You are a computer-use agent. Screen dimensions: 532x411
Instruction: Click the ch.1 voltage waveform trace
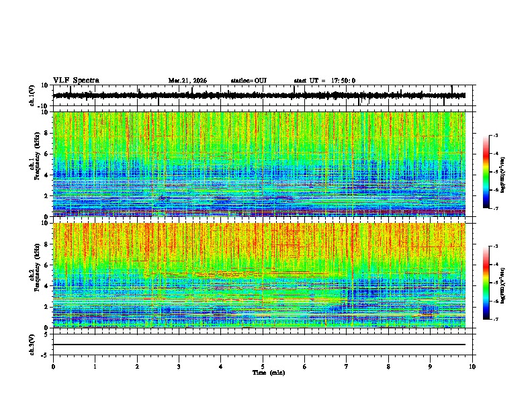point(259,95)
